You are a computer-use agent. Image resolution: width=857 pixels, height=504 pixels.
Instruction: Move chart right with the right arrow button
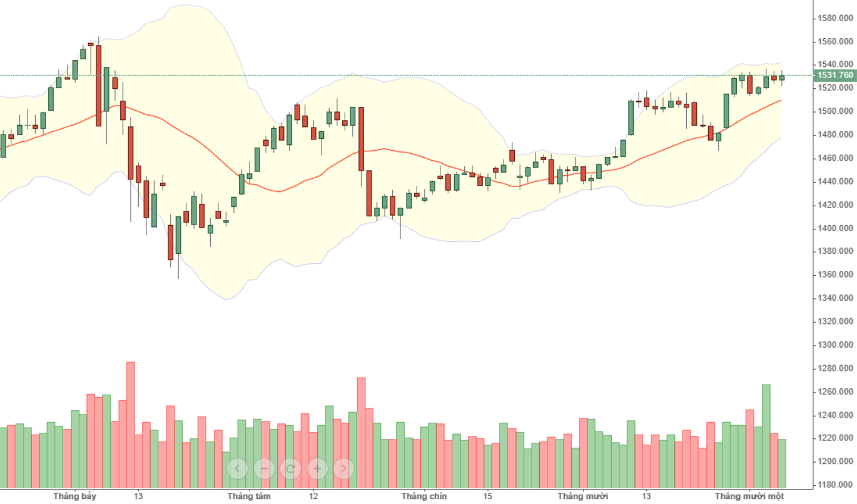coord(344,468)
